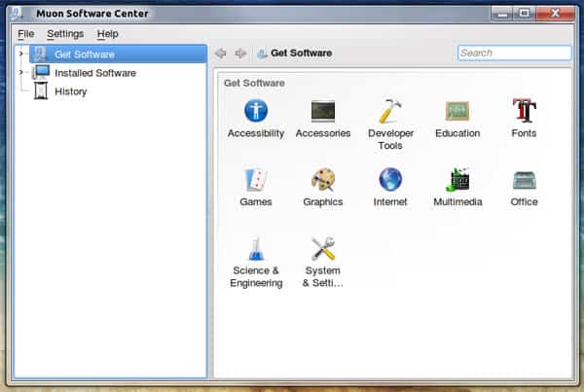This screenshot has height=392, width=584.
Task: Click the Internet label text
Action: [390, 201]
